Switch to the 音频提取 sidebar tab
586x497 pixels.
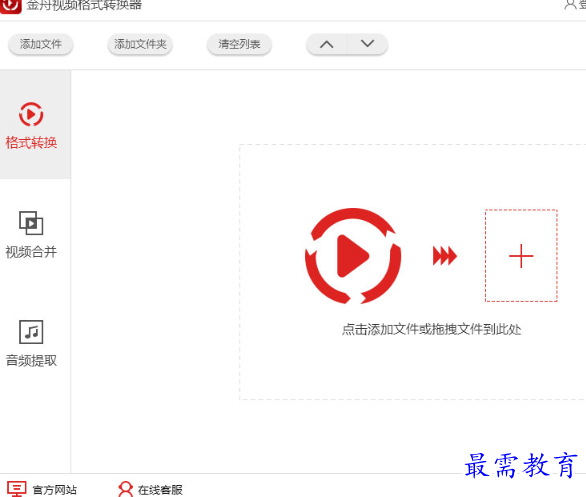coord(31,343)
